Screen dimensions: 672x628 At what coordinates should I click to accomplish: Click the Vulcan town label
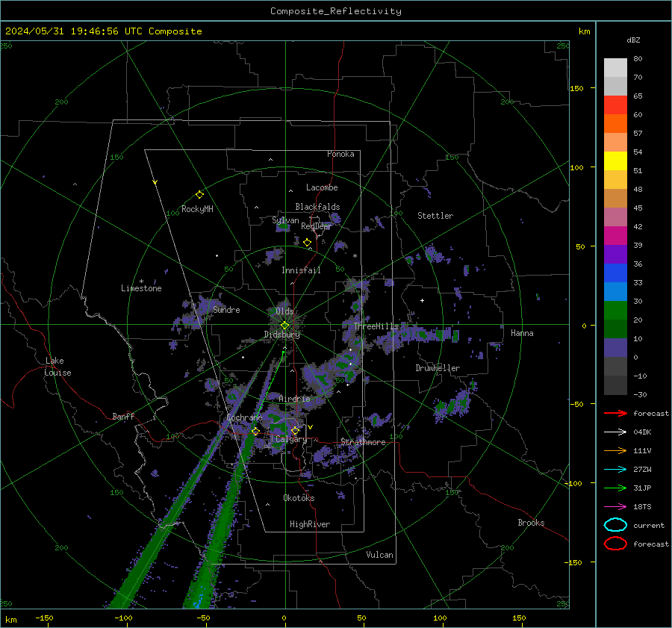(x=379, y=555)
